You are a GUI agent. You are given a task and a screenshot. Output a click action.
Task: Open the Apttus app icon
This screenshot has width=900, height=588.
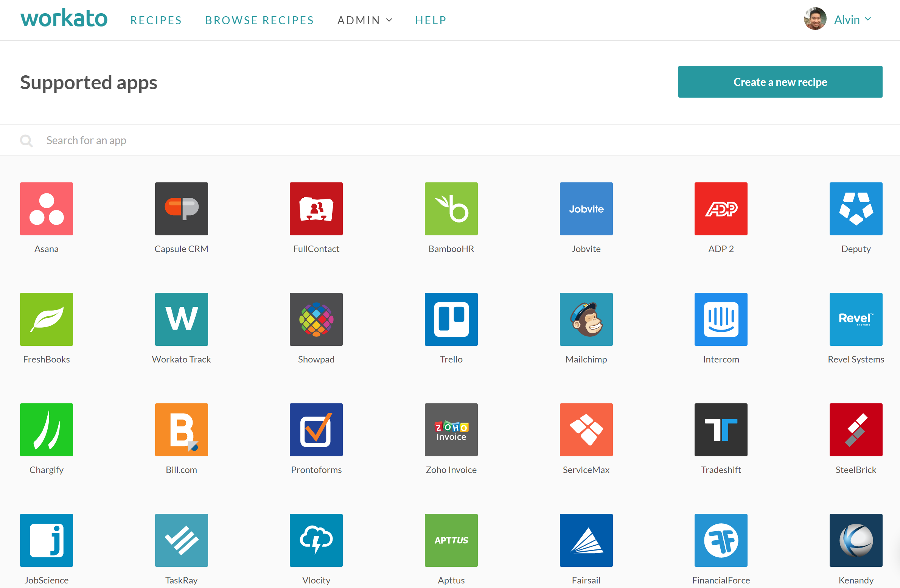[451, 540]
